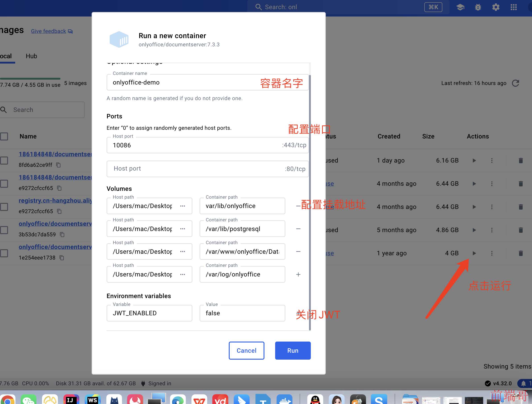Screen dimensions: 532x404
Task: Add a volume row after /var/log/onlyoffice
Action: pyautogui.click(x=298, y=274)
